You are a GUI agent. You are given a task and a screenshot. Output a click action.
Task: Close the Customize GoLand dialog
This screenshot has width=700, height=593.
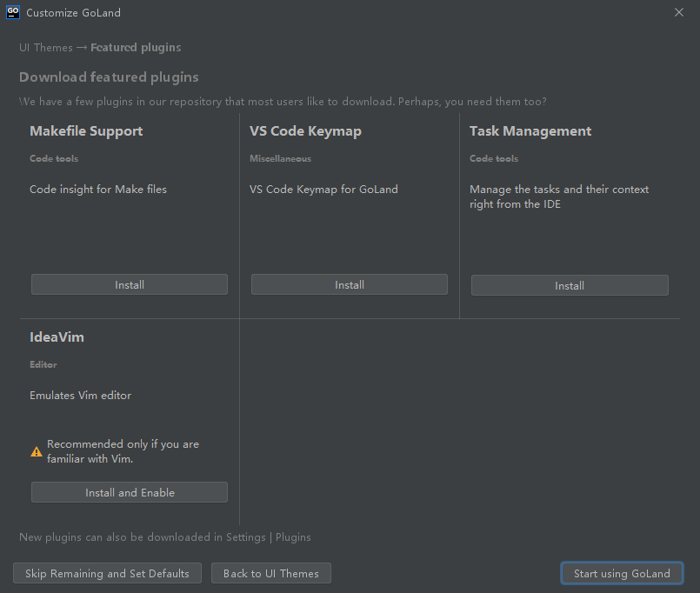pos(679,12)
